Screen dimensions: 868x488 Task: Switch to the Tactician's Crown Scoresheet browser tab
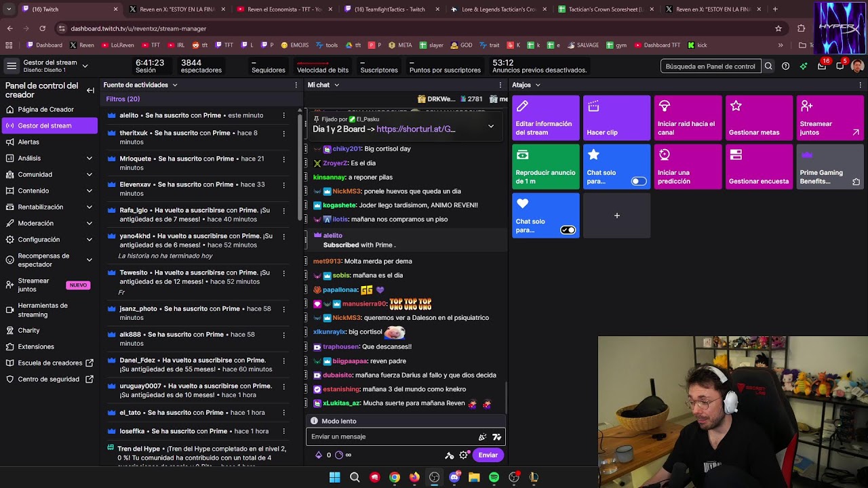pyautogui.click(x=605, y=9)
